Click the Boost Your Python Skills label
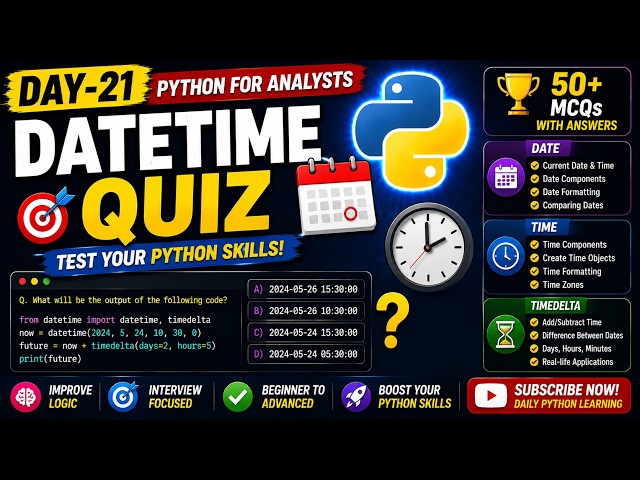Image resolution: width=640 pixels, height=480 pixels. [x=414, y=397]
